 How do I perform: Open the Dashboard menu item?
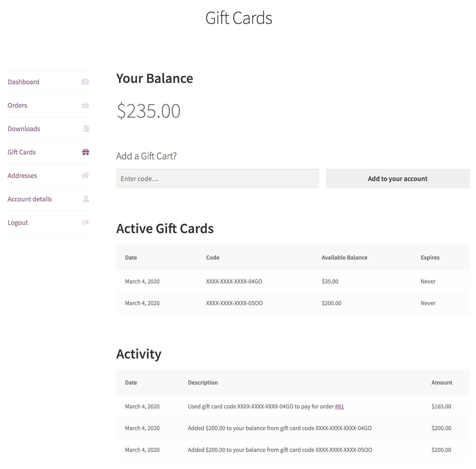[24, 82]
